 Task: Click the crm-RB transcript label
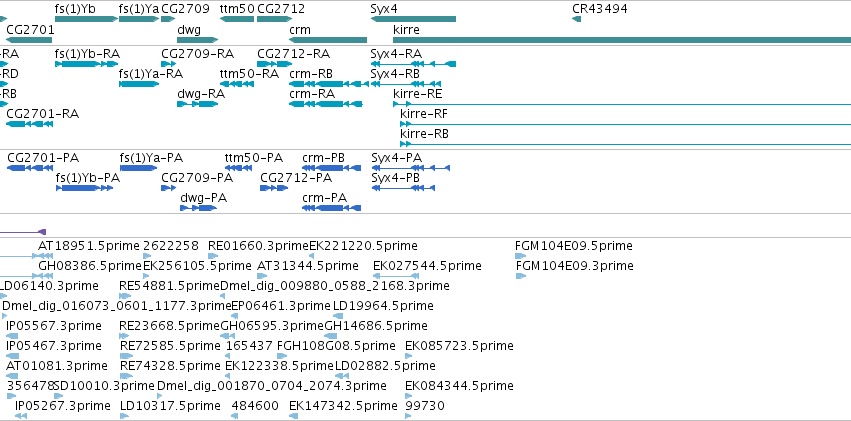311,74
